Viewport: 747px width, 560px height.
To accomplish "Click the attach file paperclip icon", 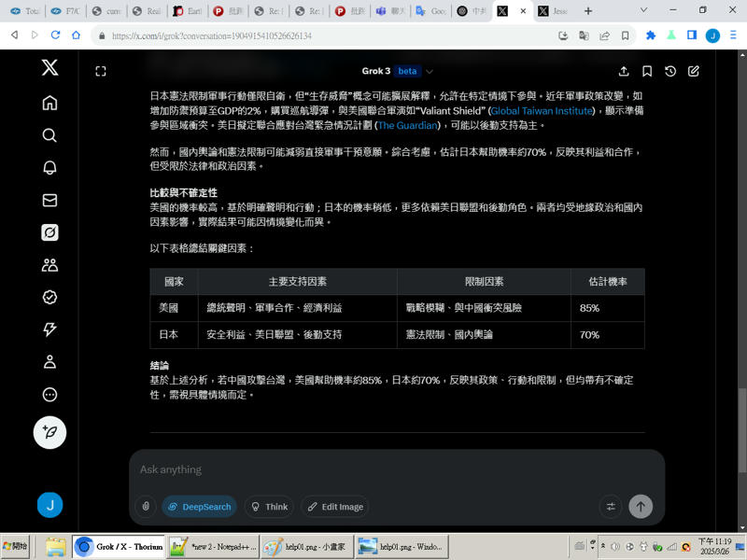I will [x=145, y=507].
